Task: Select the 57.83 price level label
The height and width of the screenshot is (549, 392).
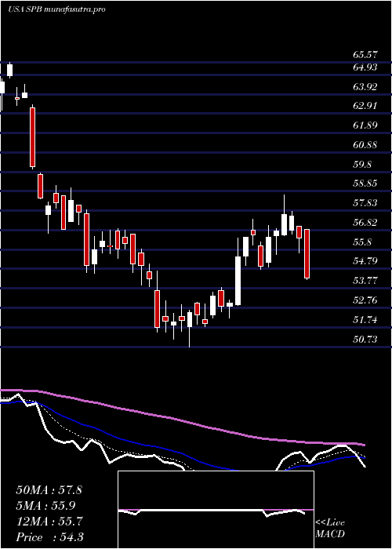Action: (365, 202)
